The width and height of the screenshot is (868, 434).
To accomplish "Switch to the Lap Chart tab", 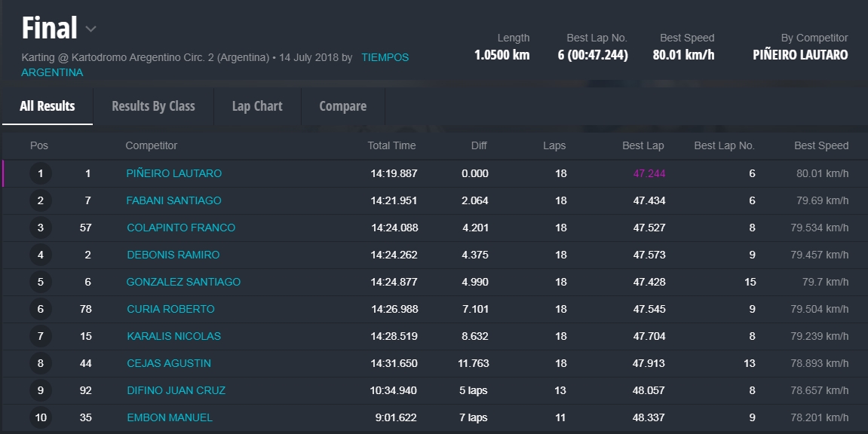I will click(x=257, y=106).
